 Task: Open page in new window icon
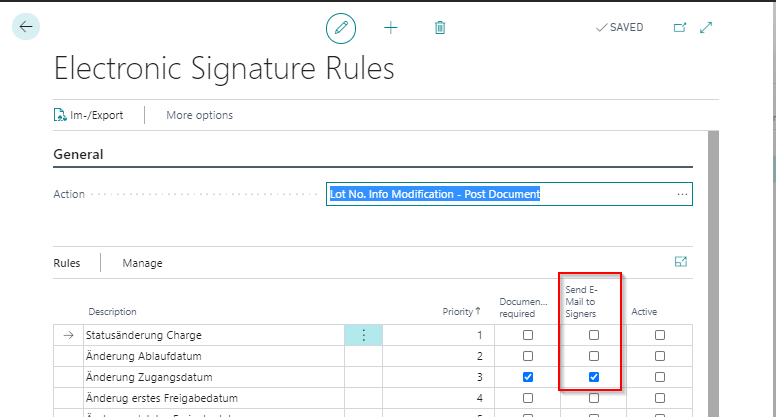[680, 28]
